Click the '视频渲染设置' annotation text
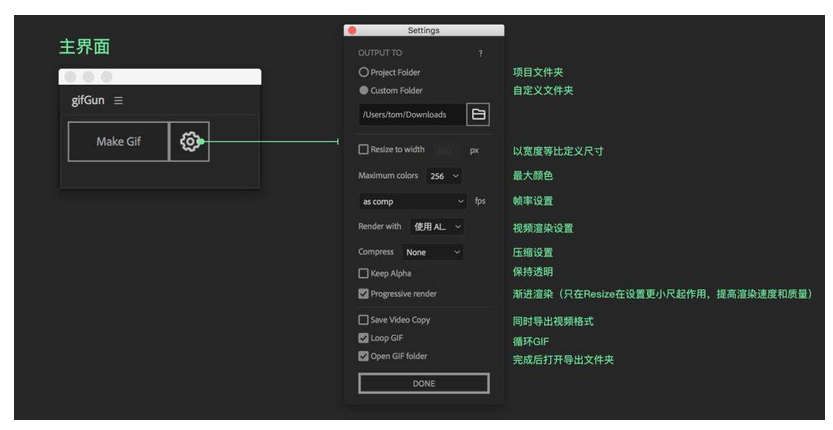 [543, 229]
